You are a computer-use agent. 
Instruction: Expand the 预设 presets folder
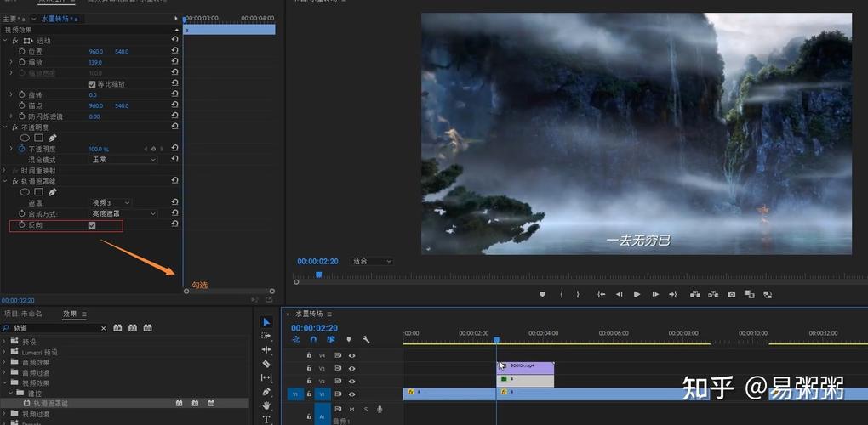pos(4,342)
